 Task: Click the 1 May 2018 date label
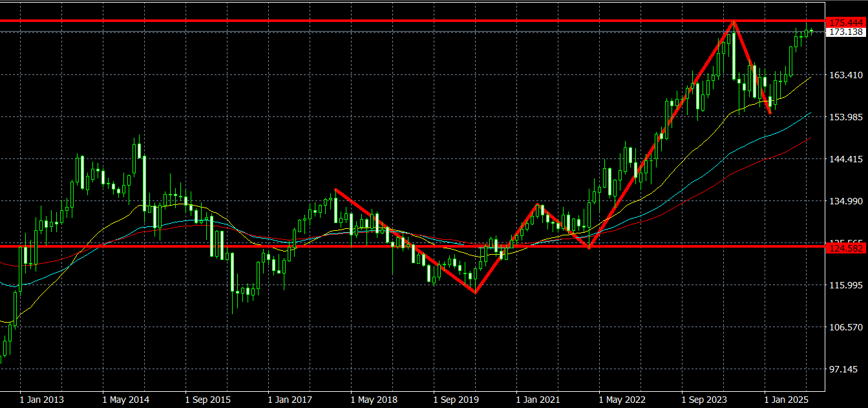click(374, 400)
